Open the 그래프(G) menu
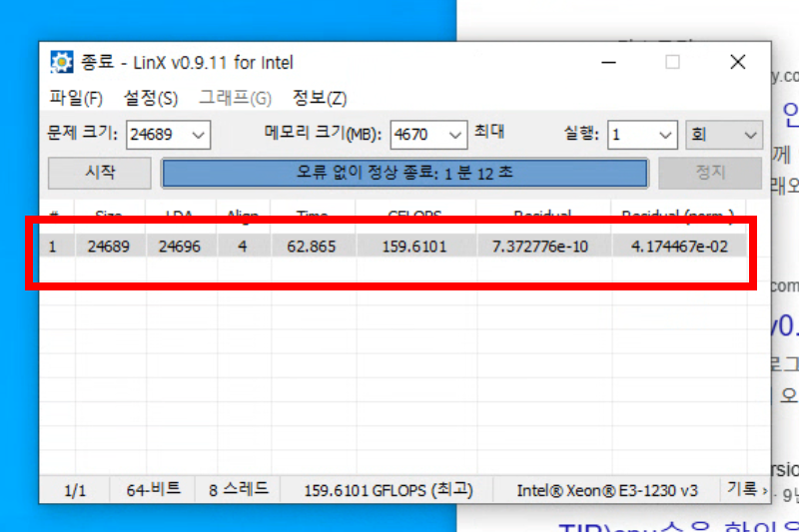Image resolution: width=799 pixels, height=532 pixels. [x=235, y=98]
